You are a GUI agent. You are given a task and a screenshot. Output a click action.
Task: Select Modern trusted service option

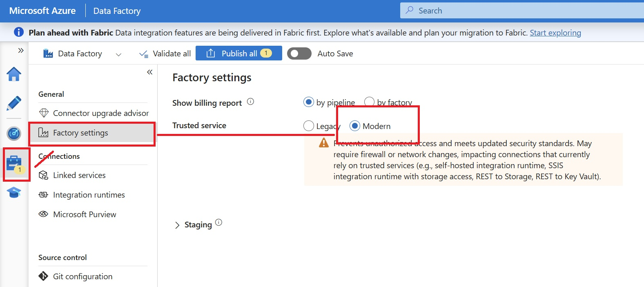coord(355,126)
